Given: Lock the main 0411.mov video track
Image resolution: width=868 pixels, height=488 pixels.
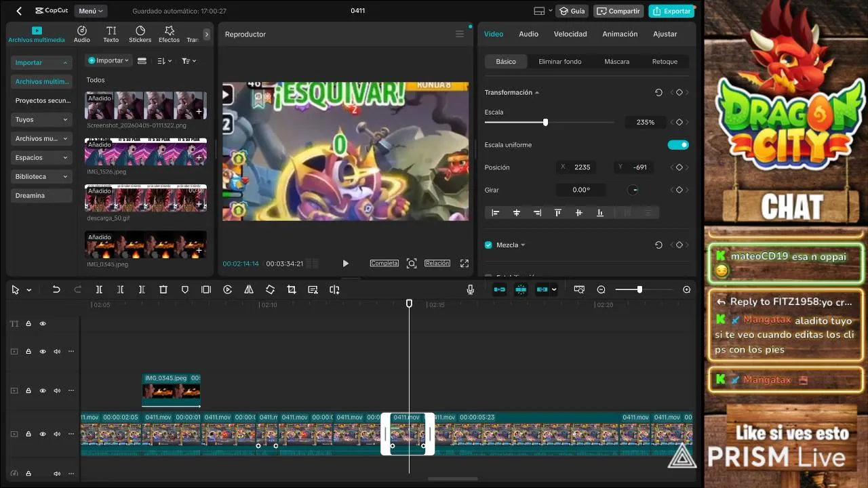Looking at the screenshot, I should click(28, 434).
